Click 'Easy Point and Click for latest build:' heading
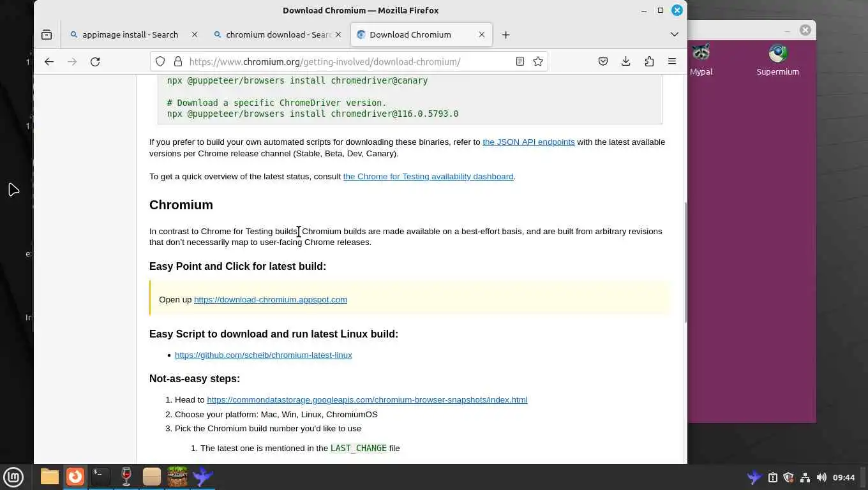This screenshot has width=868, height=490. (x=237, y=266)
